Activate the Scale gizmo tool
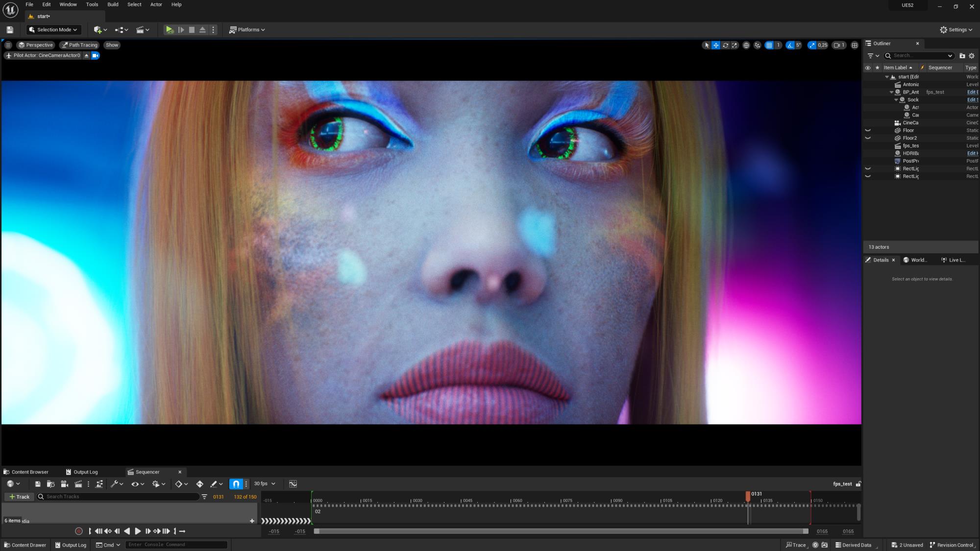980x551 pixels. (x=734, y=45)
